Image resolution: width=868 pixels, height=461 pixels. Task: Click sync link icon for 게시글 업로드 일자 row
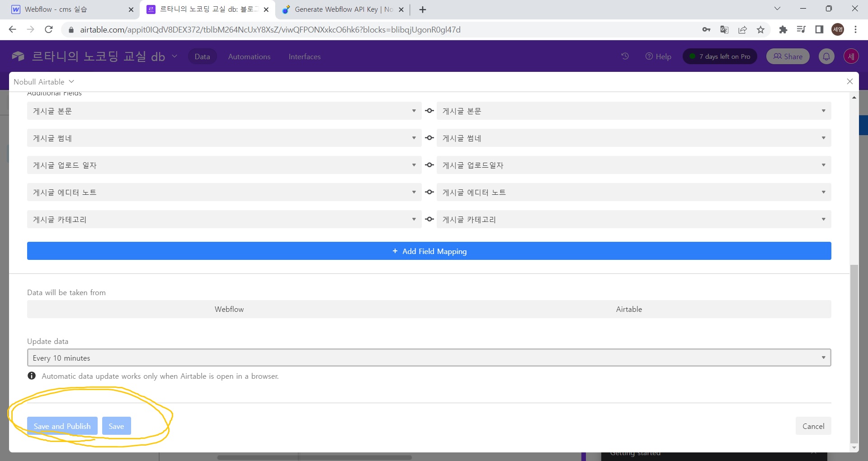(x=429, y=165)
